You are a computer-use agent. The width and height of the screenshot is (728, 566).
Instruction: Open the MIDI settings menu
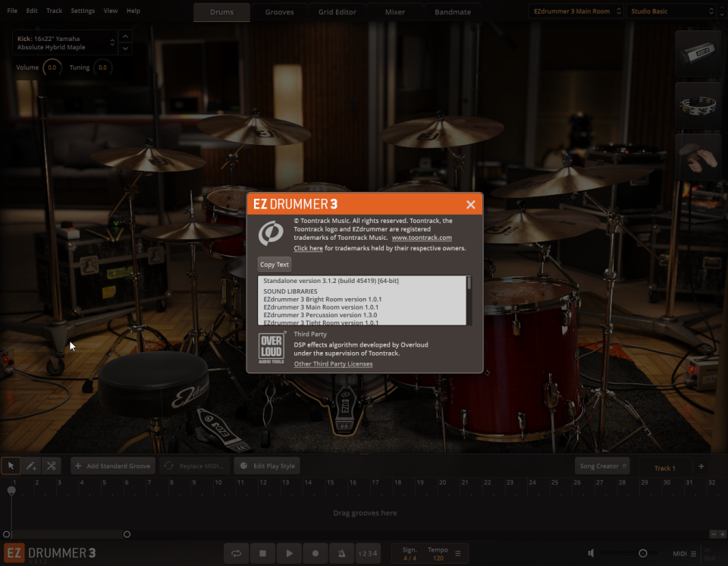coord(684,553)
